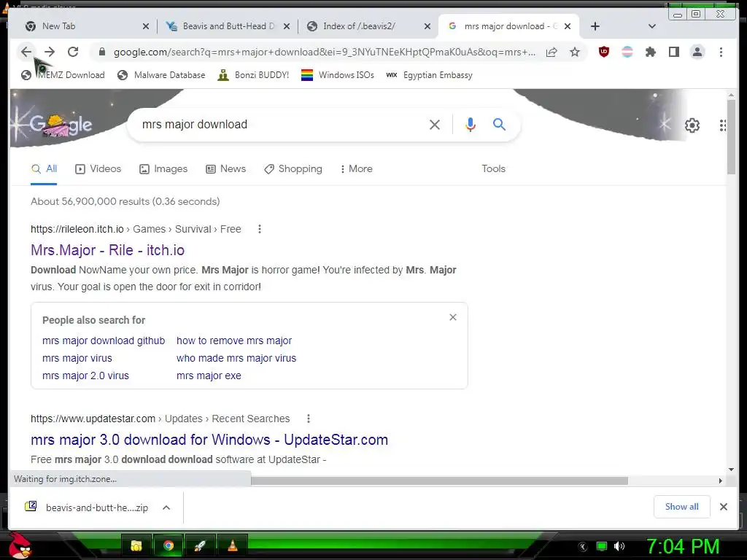Open Angry Birds start button
The image size is (747, 560).
pyautogui.click(x=20, y=545)
